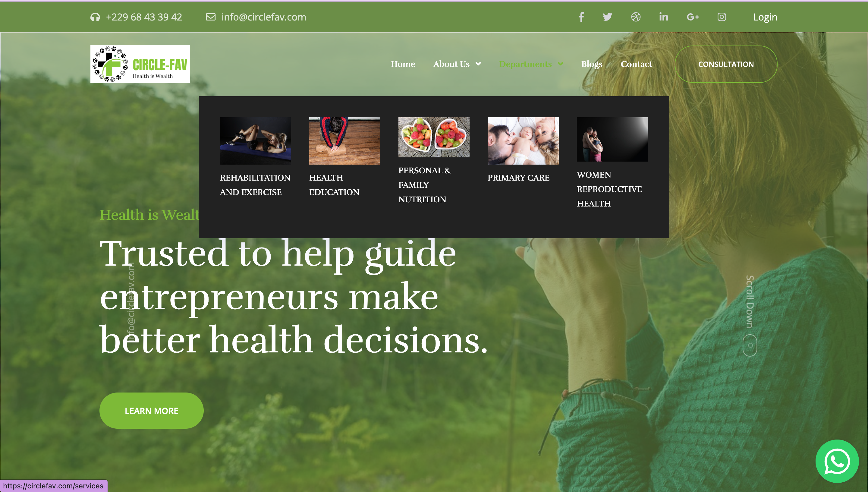Click the Learn More button
868x492 pixels.
[x=151, y=411]
